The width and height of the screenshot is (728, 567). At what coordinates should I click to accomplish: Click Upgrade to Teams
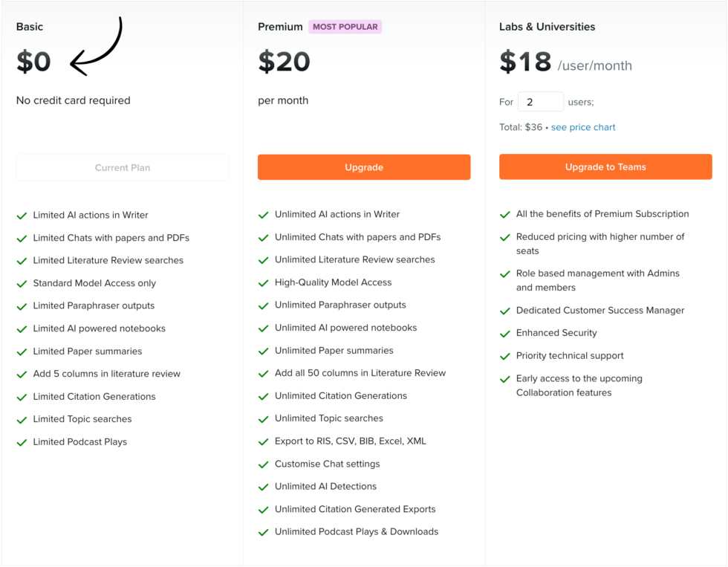pos(605,166)
